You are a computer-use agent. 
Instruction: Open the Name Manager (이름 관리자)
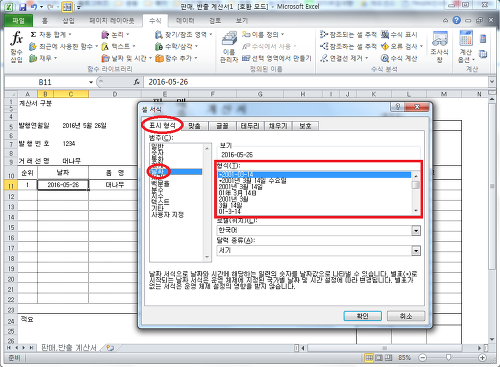pyautogui.click(x=229, y=47)
